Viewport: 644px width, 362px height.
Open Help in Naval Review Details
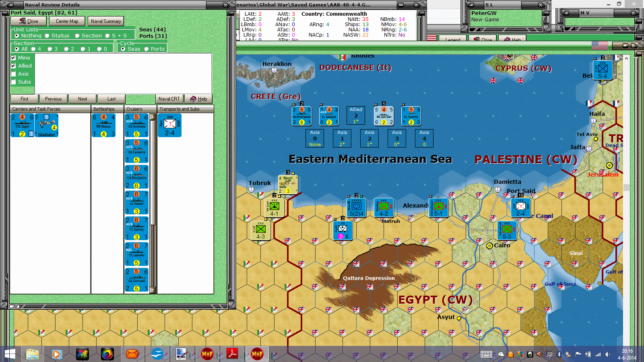point(198,99)
